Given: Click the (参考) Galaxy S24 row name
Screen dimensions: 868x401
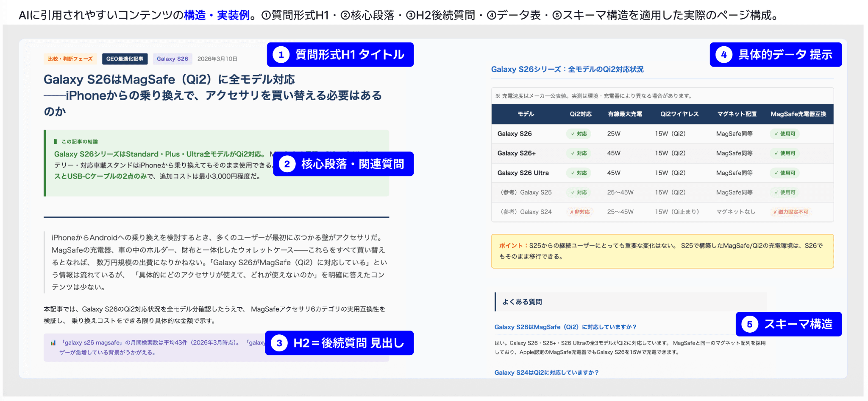Looking at the screenshot, I should click(526, 212).
